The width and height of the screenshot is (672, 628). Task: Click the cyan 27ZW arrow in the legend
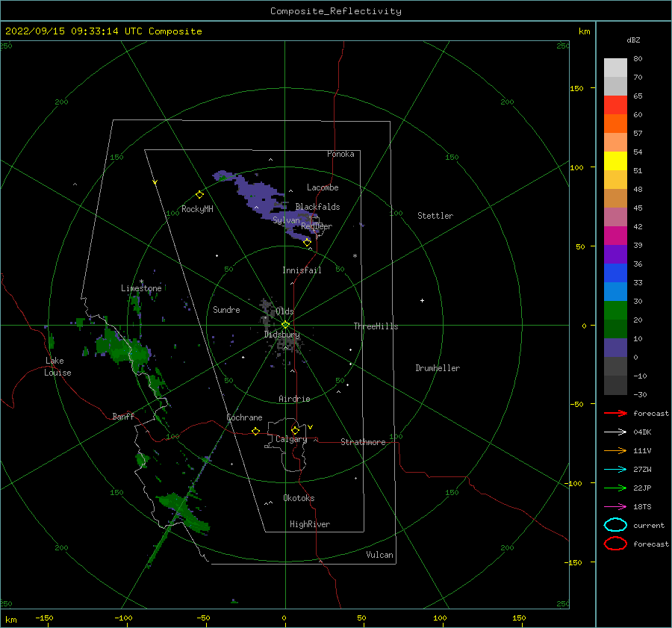(615, 470)
